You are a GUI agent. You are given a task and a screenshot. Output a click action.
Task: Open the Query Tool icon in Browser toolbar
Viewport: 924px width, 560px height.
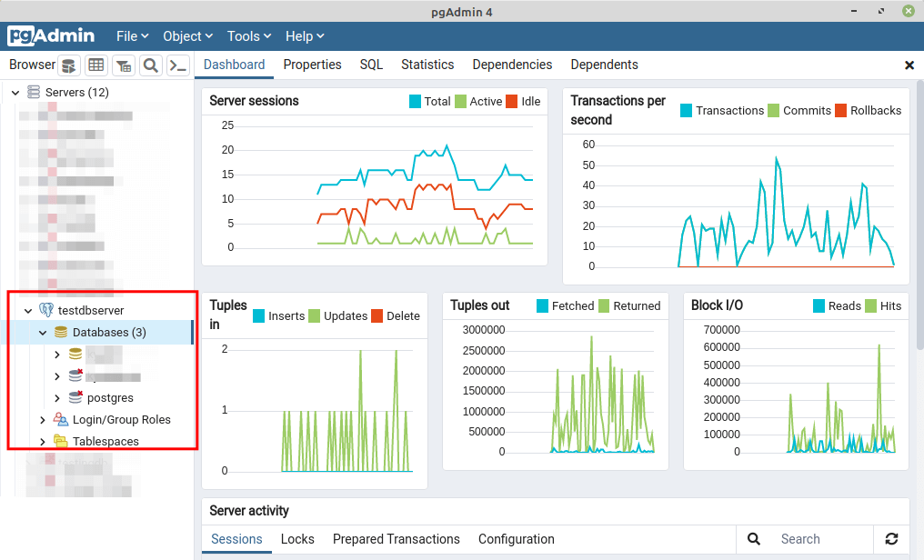[69, 65]
